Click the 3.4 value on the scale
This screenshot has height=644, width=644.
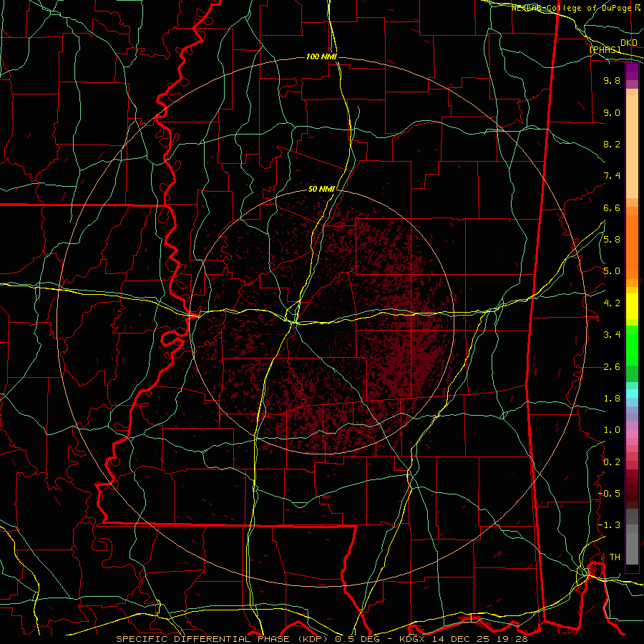[x=612, y=335]
